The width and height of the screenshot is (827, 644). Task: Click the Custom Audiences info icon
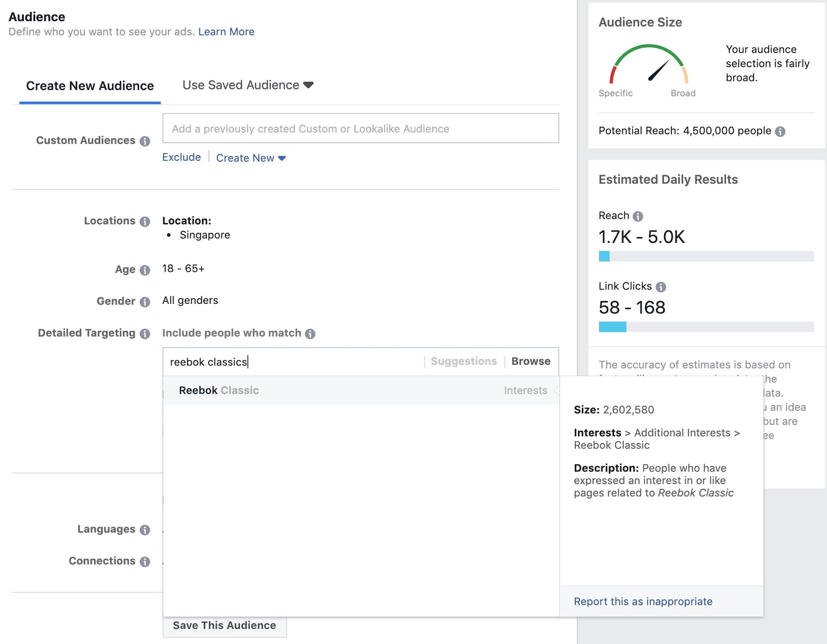tap(145, 141)
